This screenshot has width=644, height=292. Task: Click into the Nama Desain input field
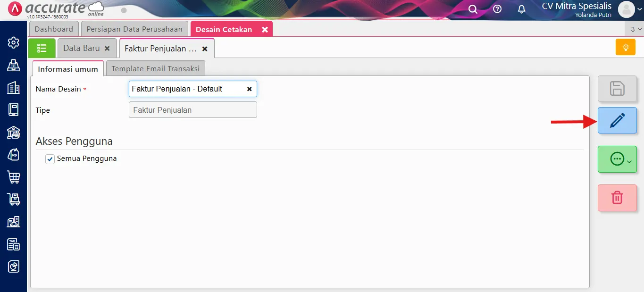point(186,89)
